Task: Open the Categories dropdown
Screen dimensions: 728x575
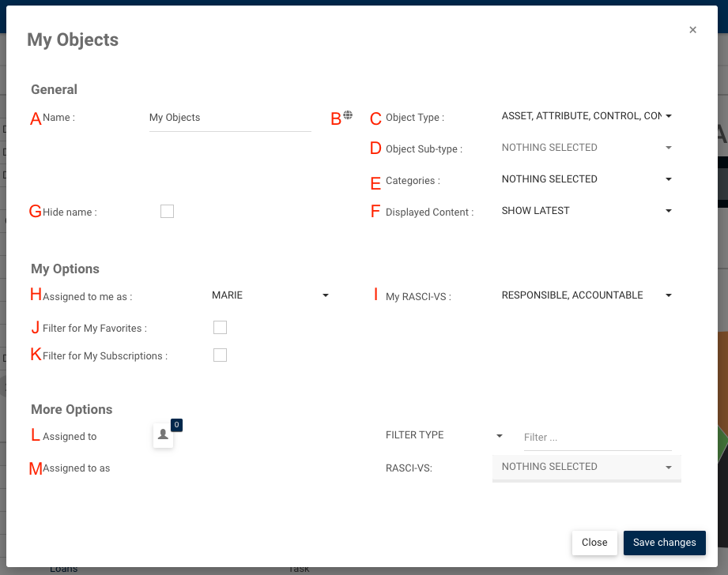Action: click(587, 179)
